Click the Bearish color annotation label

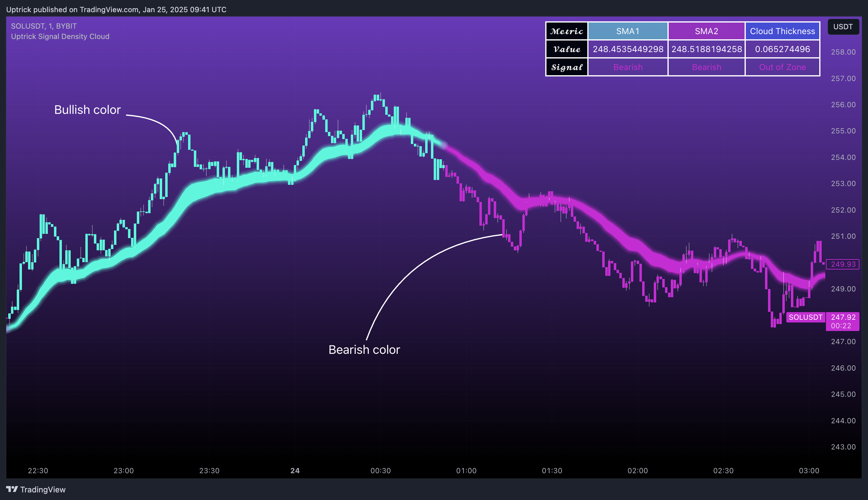coord(364,350)
